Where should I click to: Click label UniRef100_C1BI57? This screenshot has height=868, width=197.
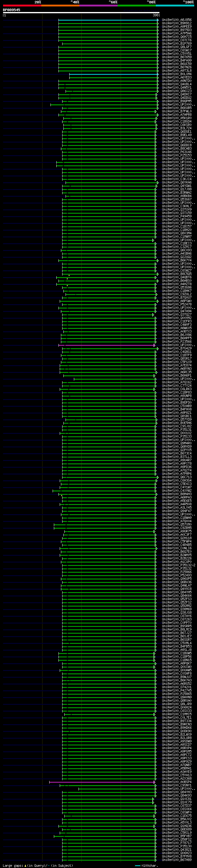click(177, 226)
